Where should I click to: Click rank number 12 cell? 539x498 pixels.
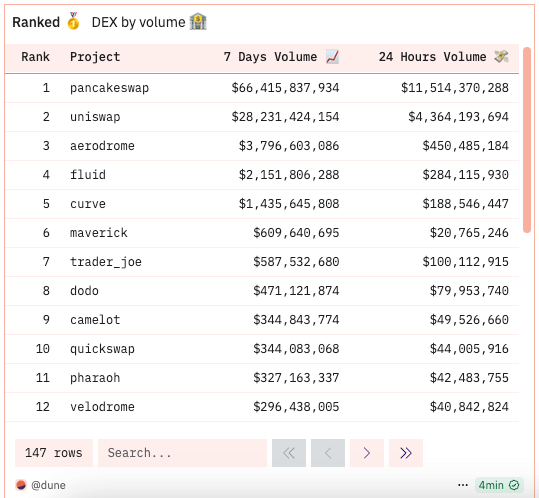(43, 407)
